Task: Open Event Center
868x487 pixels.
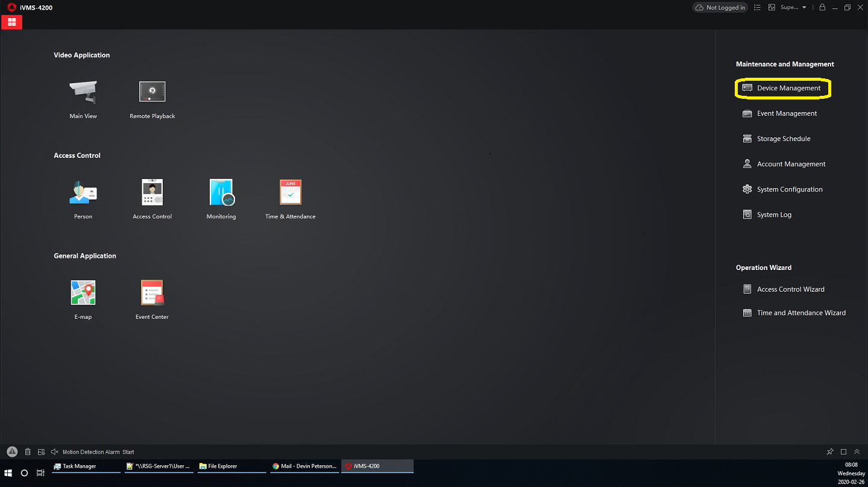Action: click(x=152, y=293)
